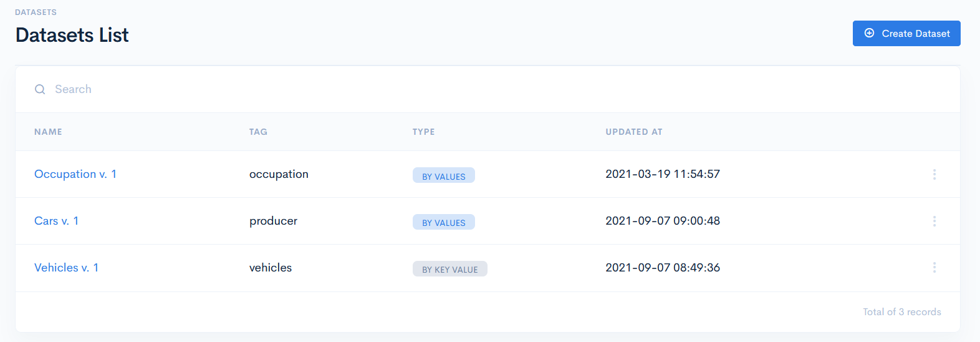This screenshot has height=342, width=980.
Task: Open the Vehicles v. 1 dataset link
Action: tap(66, 268)
